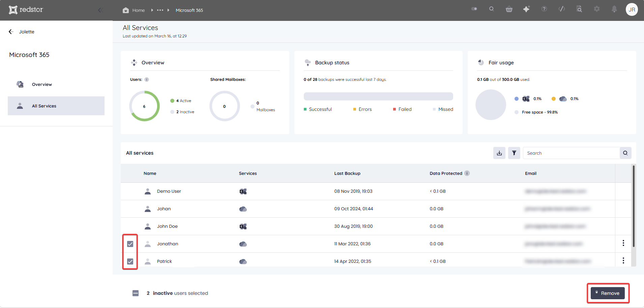The width and height of the screenshot is (644, 308).
Task: Click the Redstor logo
Action: (x=26, y=10)
